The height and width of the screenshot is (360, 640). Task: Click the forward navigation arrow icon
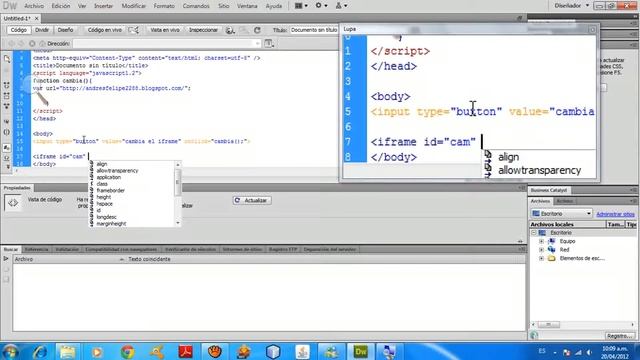(21, 43)
